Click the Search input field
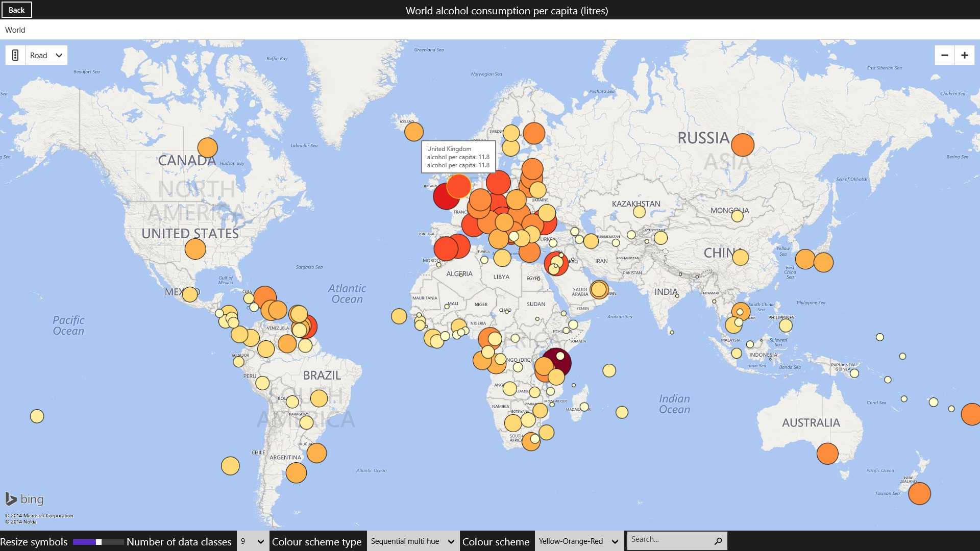Screen dimensions: 980x551 coord(669,540)
